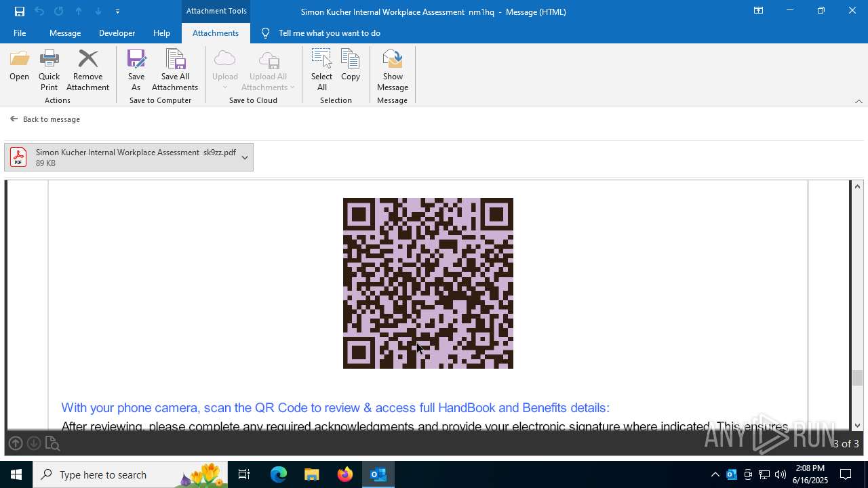Click the Outlook taskbar icon

point(378,474)
